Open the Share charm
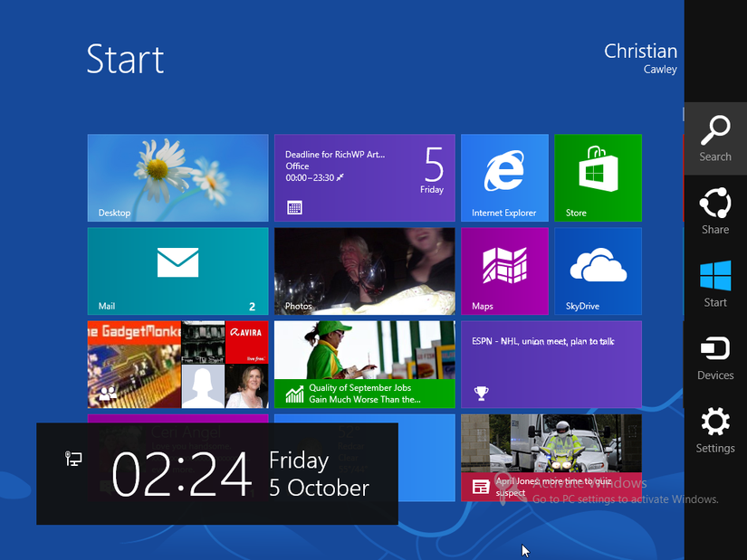The height and width of the screenshot is (560, 747). pos(715,212)
